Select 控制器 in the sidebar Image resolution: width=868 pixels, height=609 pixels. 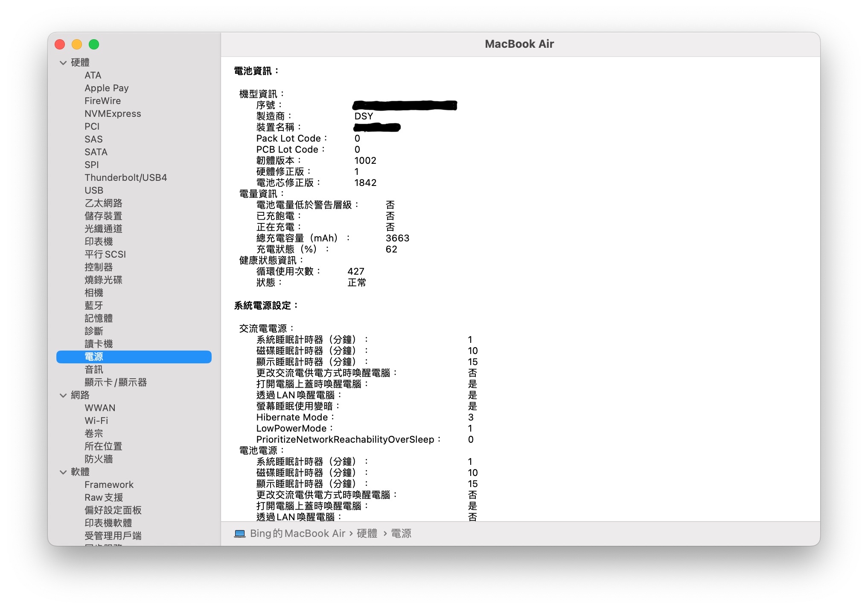99,267
